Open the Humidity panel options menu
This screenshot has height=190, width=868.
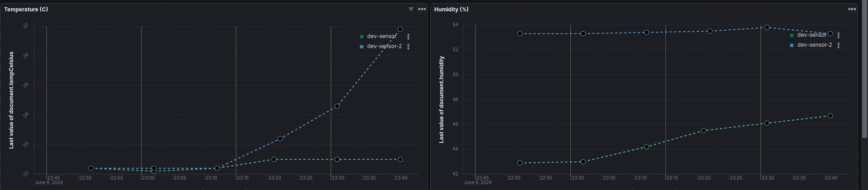coord(852,9)
